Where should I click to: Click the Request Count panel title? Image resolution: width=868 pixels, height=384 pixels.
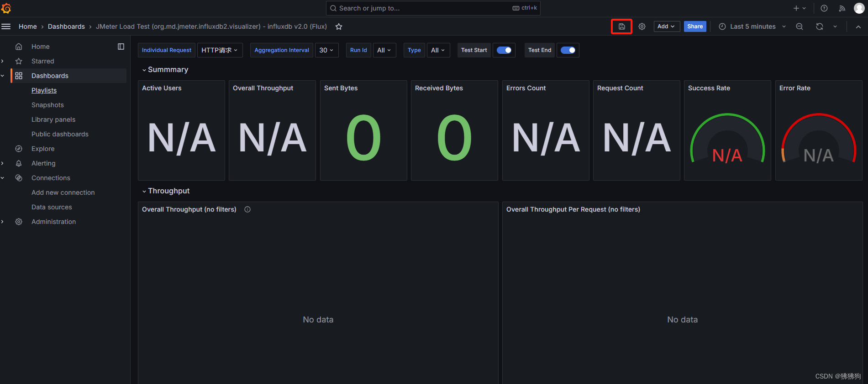[620, 88]
